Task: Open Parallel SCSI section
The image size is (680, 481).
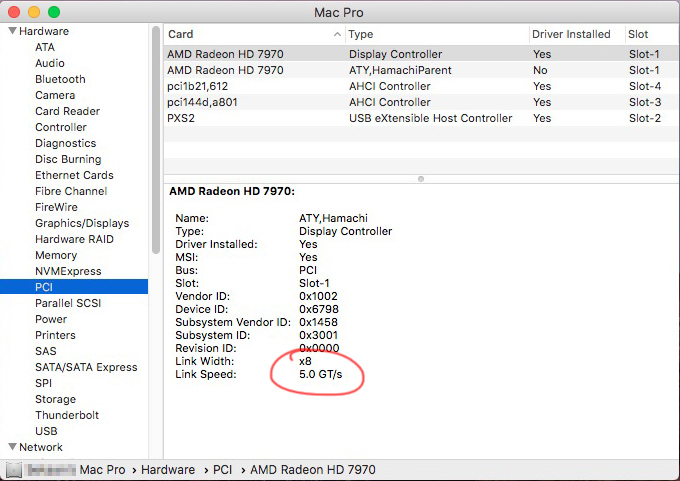Action: coord(68,303)
